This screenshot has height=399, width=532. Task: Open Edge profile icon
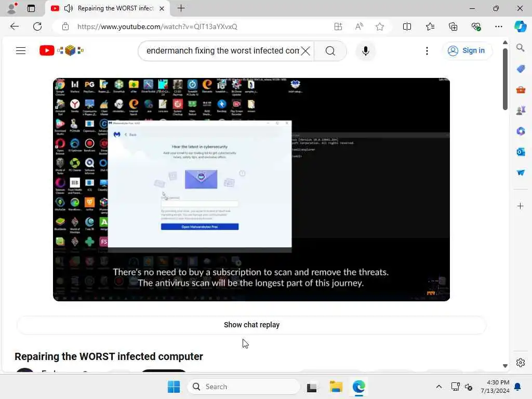[x=12, y=8]
